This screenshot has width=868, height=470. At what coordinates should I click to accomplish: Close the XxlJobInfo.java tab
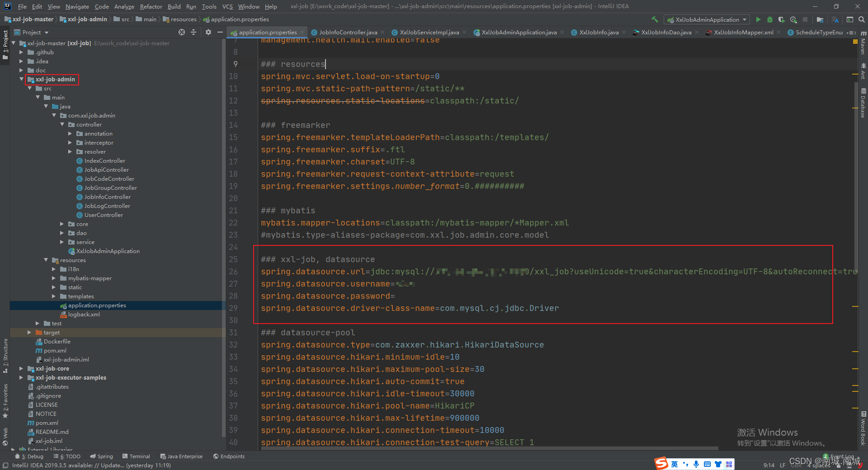tap(624, 32)
